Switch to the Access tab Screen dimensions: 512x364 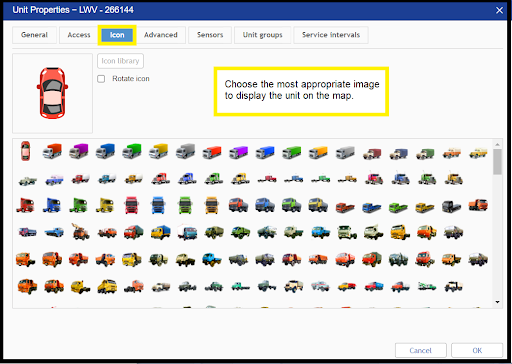[79, 35]
